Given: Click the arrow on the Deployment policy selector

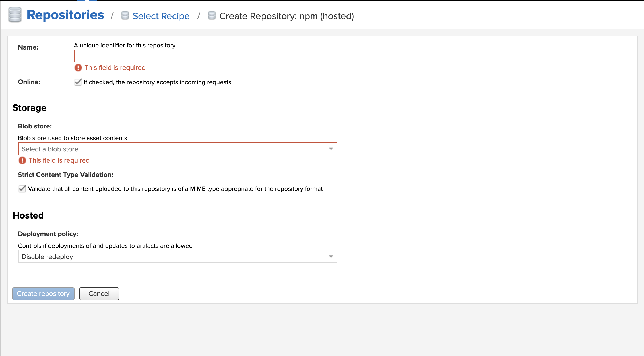Looking at the screenshot, I should pyautogui.click(x=331, y=256).
